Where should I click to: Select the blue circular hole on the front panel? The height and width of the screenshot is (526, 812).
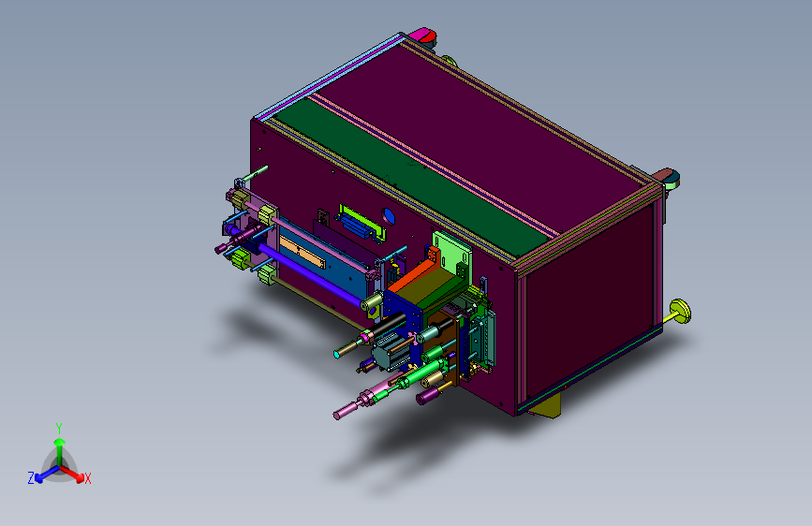(389, 216)
